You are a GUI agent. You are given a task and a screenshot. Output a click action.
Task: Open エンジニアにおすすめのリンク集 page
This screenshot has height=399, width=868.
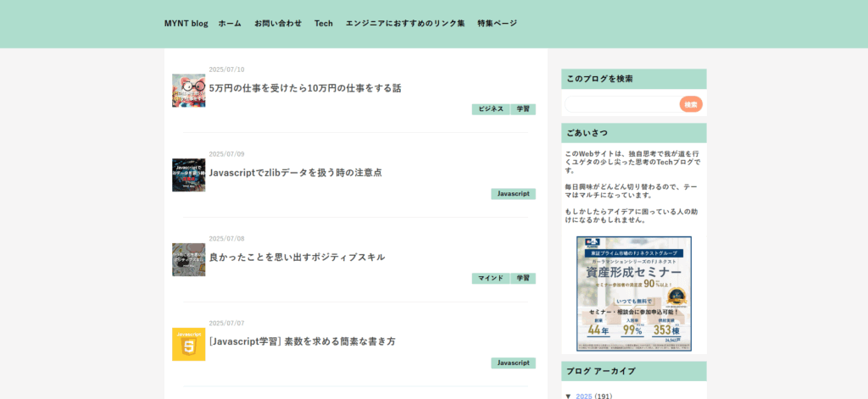pos(405,24)
